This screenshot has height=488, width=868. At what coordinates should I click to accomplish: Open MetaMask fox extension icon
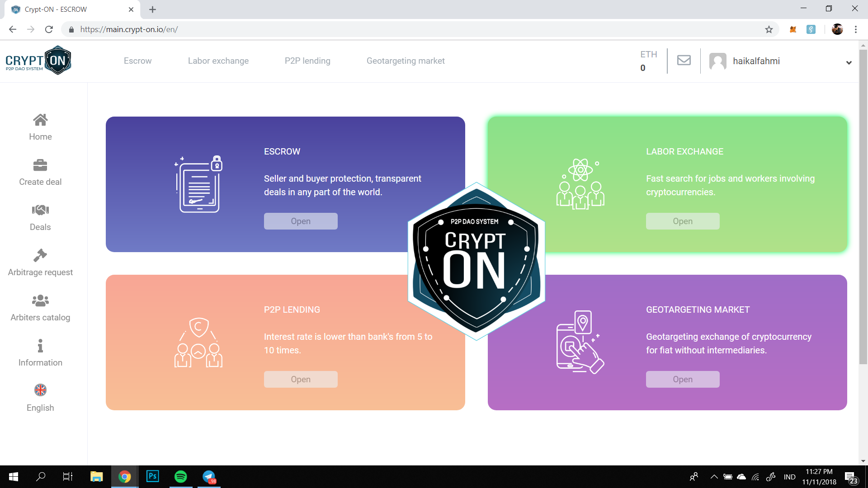793,29
